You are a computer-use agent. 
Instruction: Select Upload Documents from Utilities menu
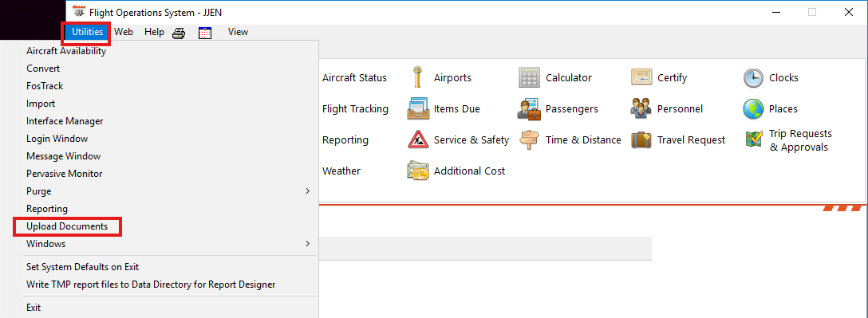coord(67,226)
